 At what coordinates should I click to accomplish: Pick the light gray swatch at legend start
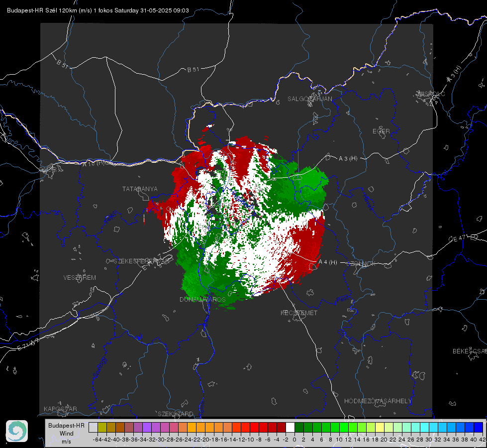pyautogui.click(x=93, y=428)
